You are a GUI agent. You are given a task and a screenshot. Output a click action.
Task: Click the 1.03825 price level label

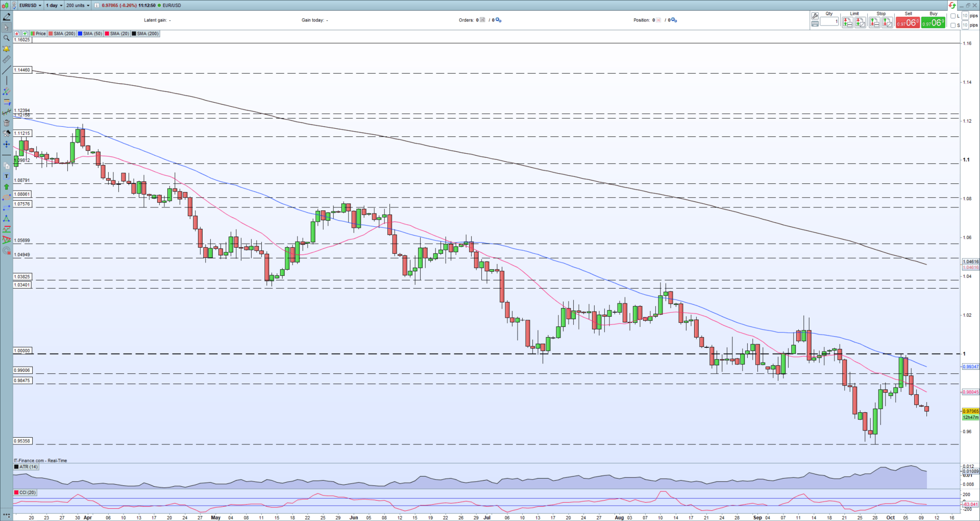click(x=22, y=277)
